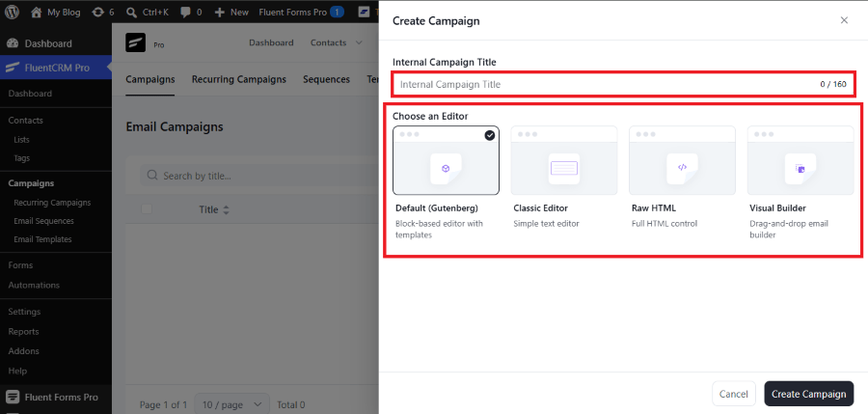This screenshot has height=414, width=868.
Task: Click the Total 0 text
Action: click(x=290, y=405)
